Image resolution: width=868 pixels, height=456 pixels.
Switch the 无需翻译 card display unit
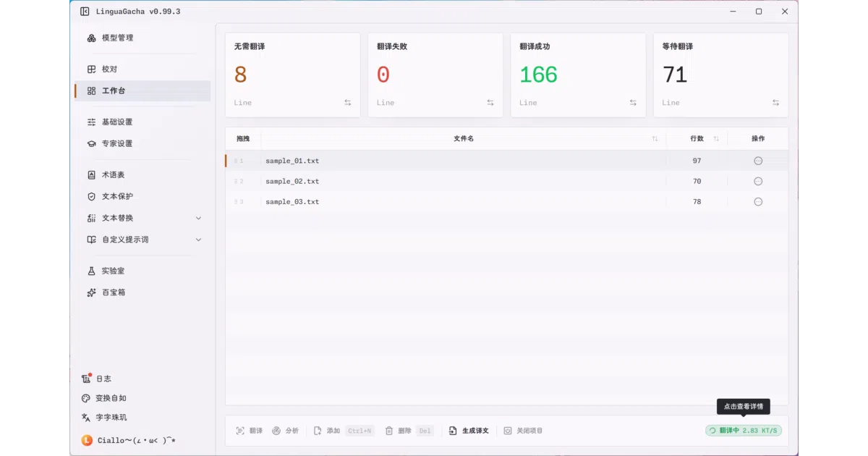(x=347, y=103)
